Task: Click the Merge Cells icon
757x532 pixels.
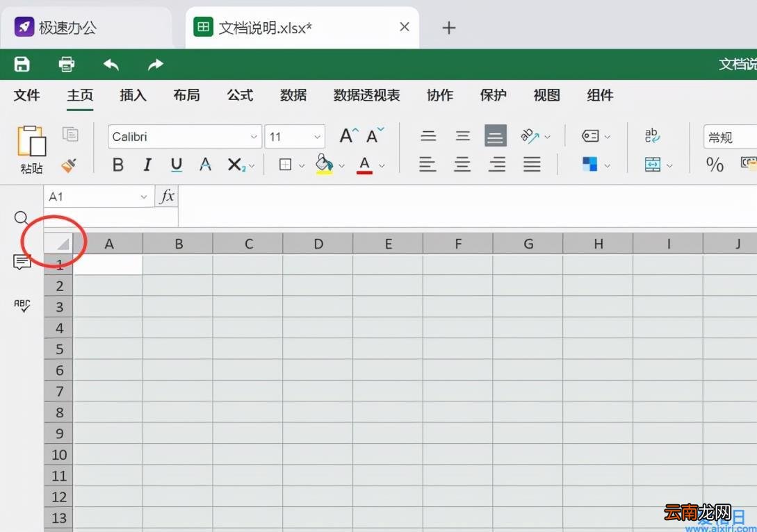Action: [x=652, y=165]
